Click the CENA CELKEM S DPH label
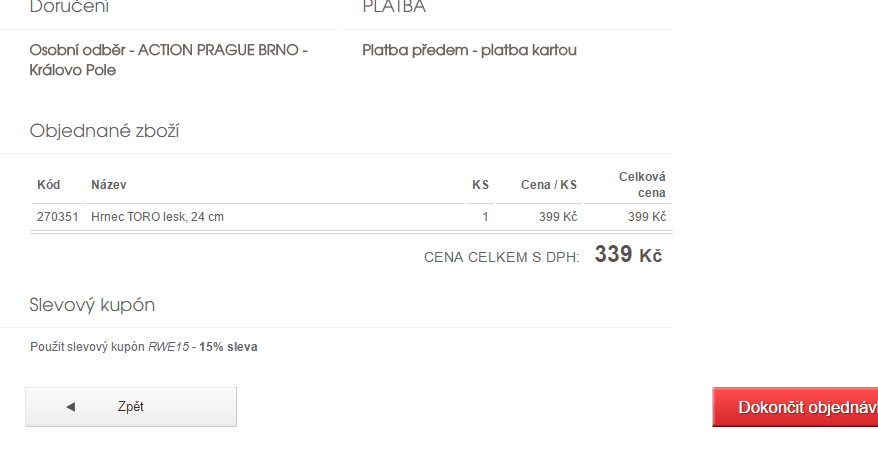This screenshot has height=459, width=878. coord(501,257)
